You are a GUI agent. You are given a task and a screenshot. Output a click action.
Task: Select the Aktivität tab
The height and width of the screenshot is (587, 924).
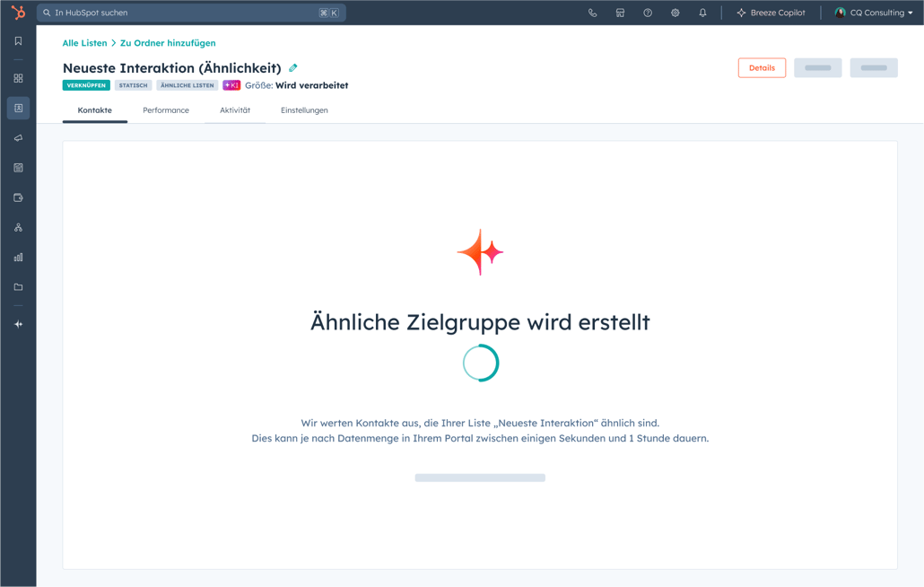(235, 110)
